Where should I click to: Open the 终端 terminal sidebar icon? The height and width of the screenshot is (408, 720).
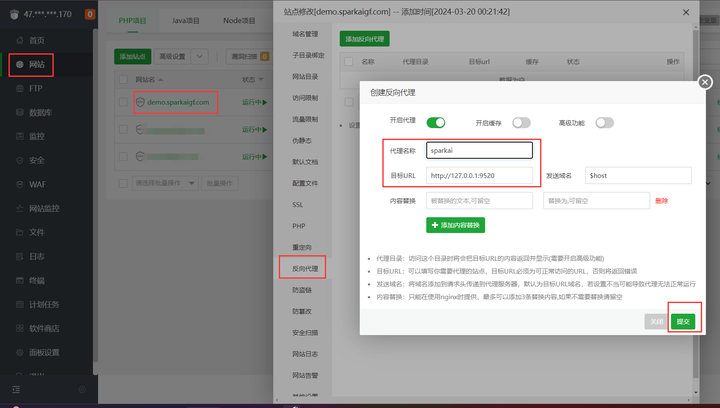[18, 281]
